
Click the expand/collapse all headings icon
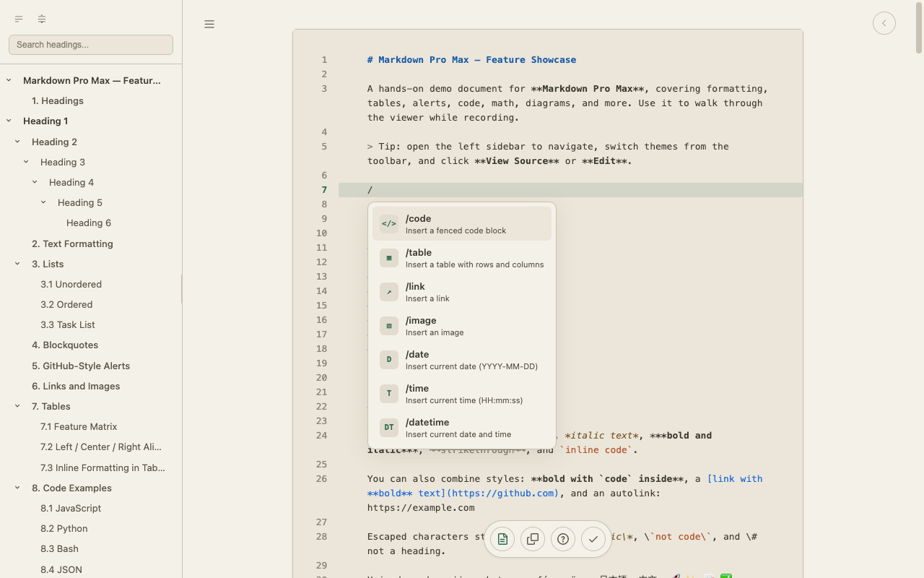42,20
